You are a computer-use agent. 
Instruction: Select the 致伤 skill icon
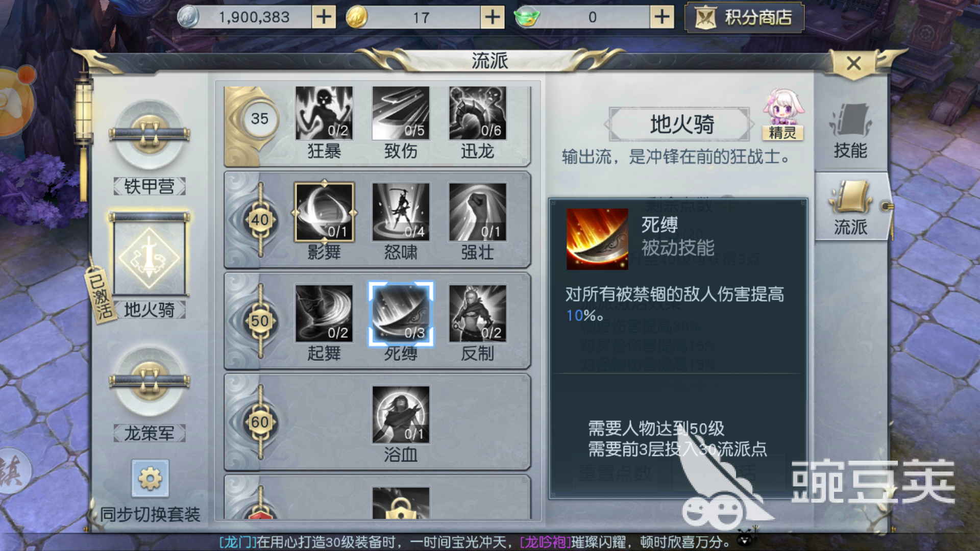click(401, 113)
